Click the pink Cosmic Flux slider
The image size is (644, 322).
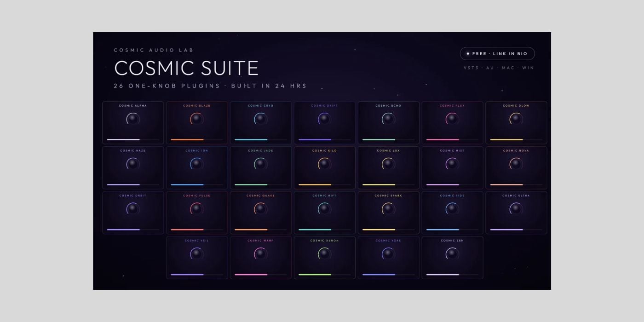(x=452, y=139)
